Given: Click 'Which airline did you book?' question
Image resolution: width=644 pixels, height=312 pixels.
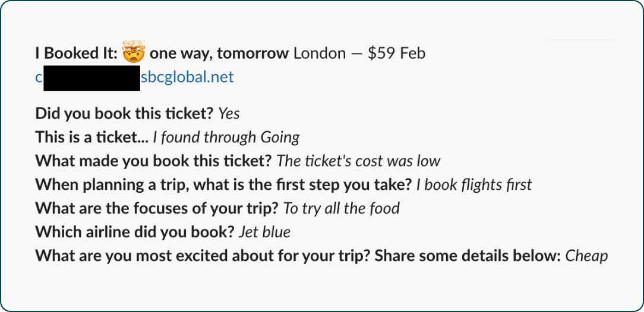Looking at the screenshot, I should [134, 233].
